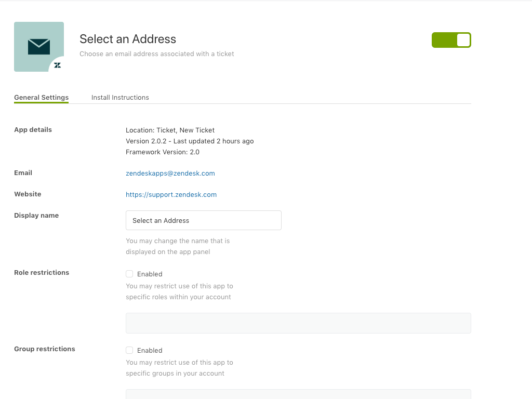Open the Group restrictions groups selection box

click(298, 394)
